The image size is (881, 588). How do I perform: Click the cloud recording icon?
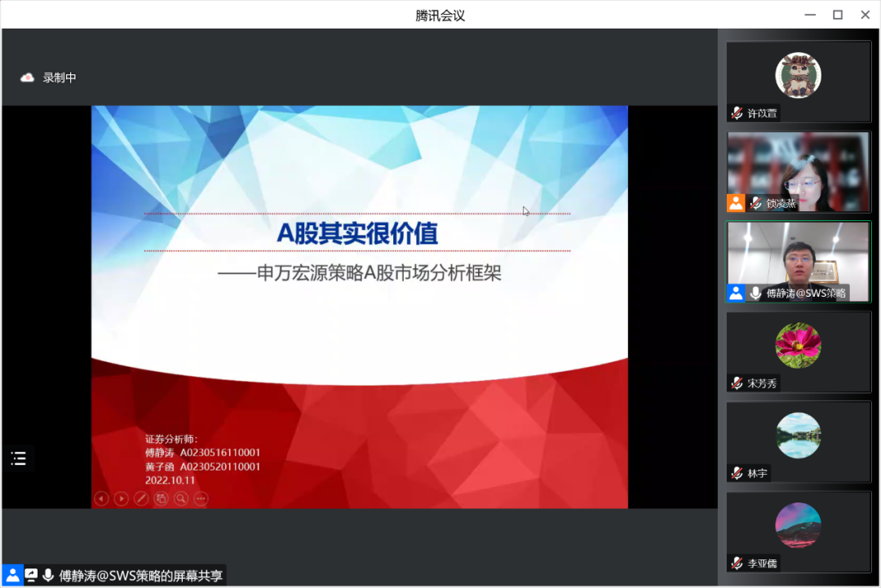(28, 77)
